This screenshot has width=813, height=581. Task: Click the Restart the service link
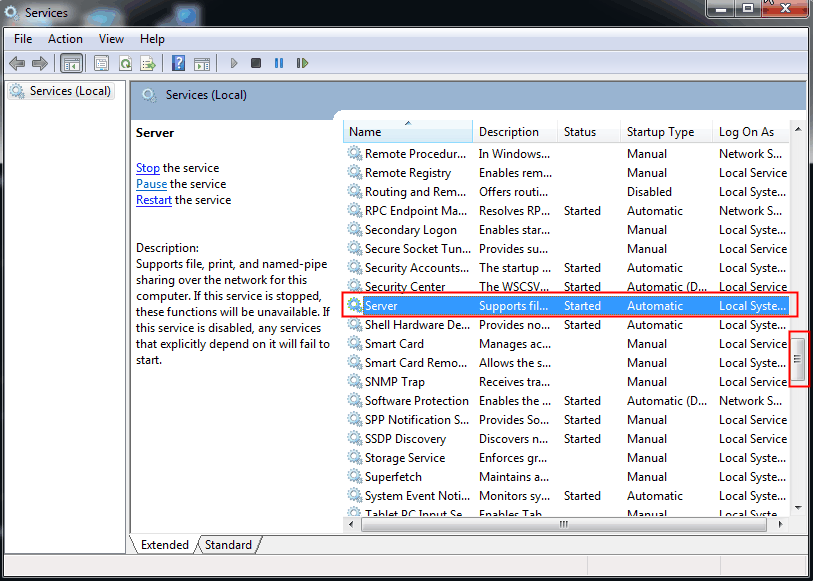[153, 200]
